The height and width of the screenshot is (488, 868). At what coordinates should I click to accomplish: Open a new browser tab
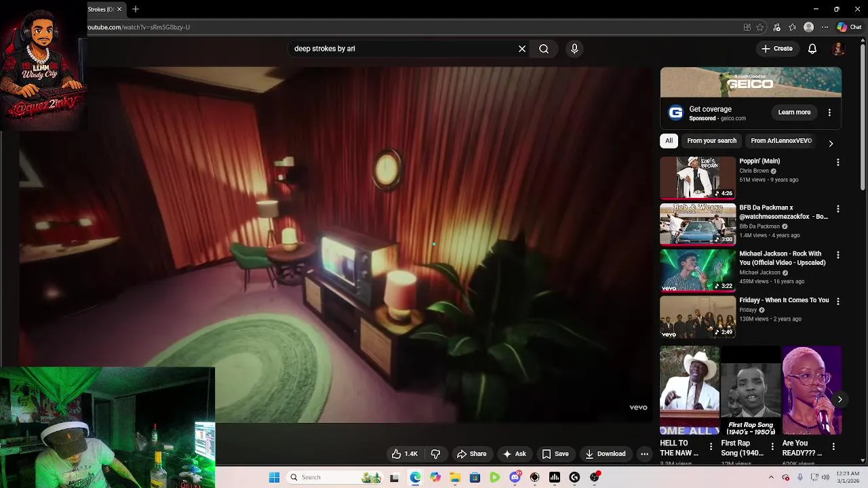pos(136,9)
